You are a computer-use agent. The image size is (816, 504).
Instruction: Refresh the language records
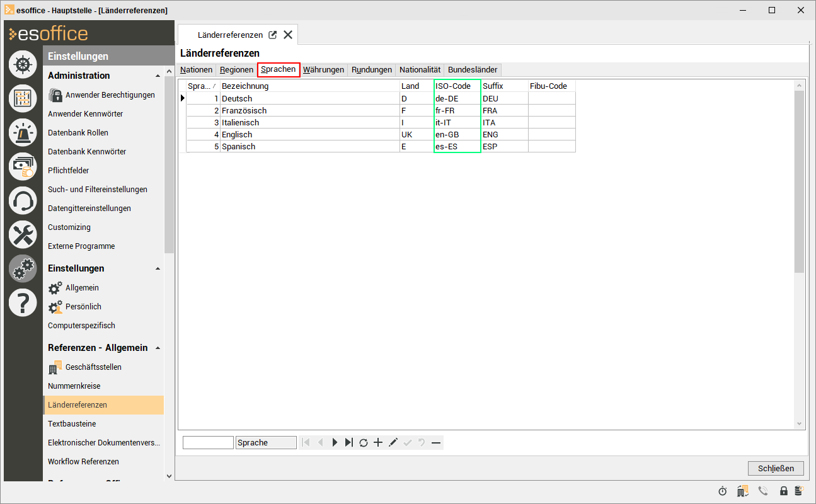tap(364, 443)
